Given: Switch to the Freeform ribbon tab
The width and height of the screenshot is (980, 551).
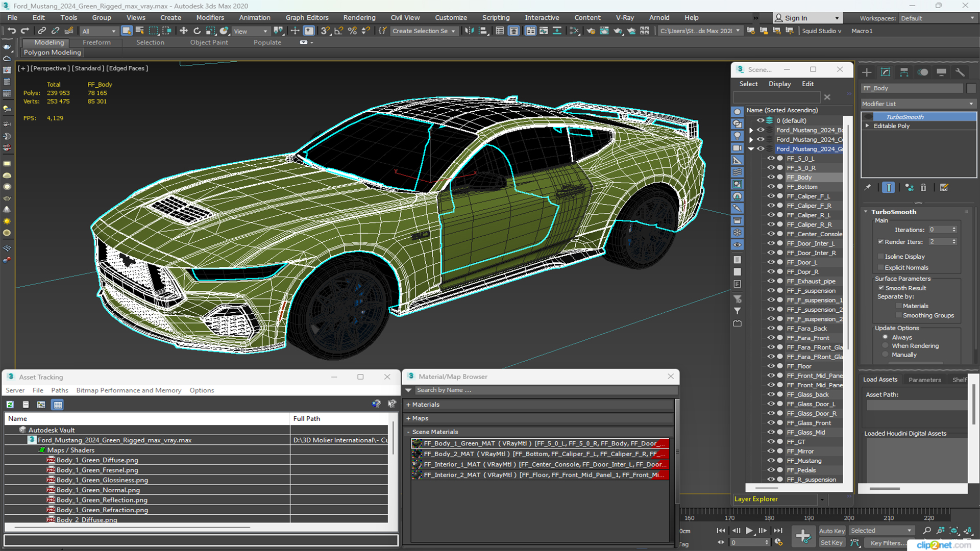Looking at the screenshot, I should [96, 42].
